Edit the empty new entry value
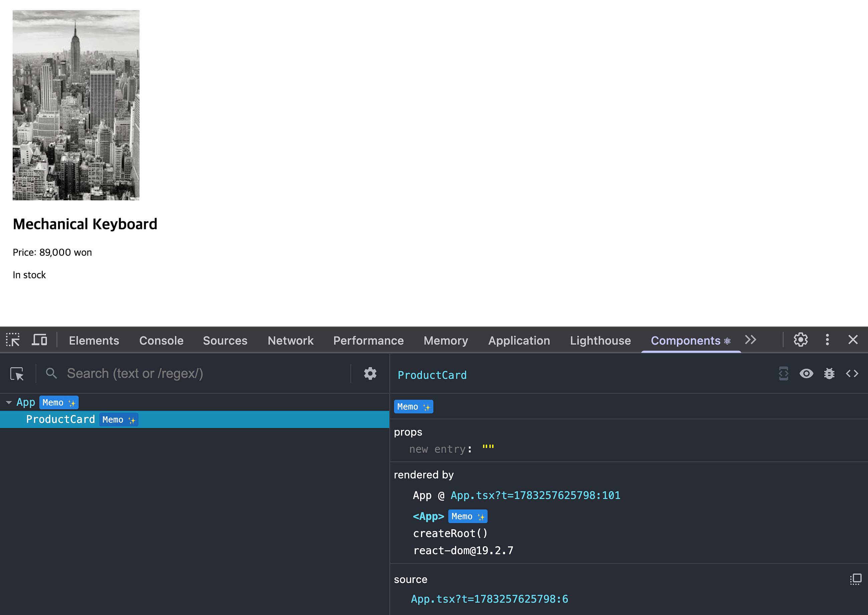Image resolution: width=868 pixels, height=615 pixels. tap(488, 448)
